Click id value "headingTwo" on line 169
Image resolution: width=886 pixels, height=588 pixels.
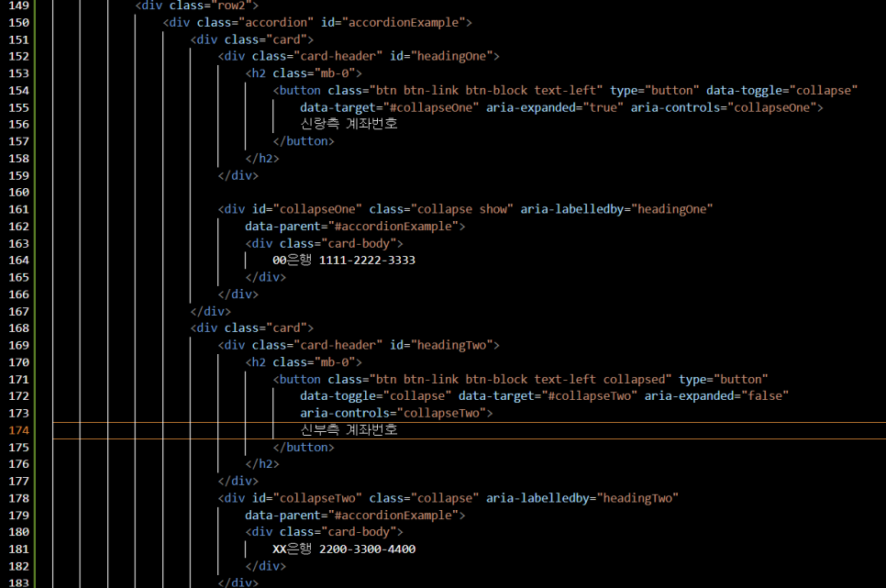452,345
